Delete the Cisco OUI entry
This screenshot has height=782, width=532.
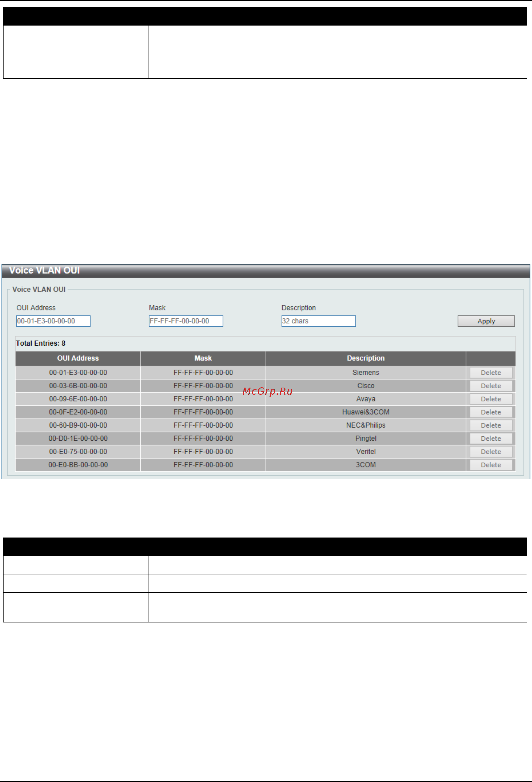[x=491, y=386]
